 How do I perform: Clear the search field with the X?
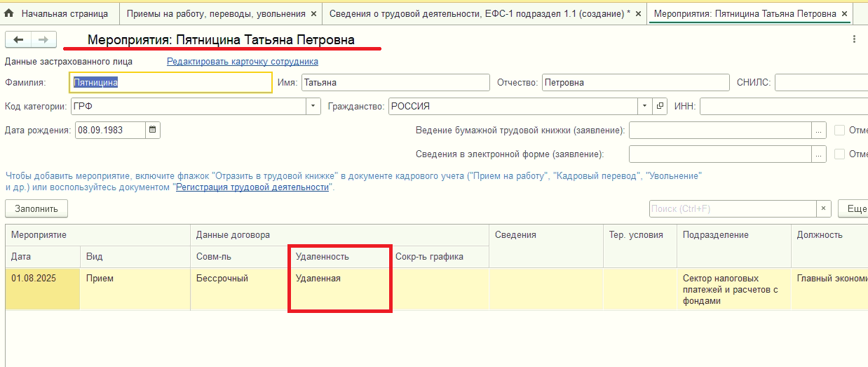tap(824, 208)
